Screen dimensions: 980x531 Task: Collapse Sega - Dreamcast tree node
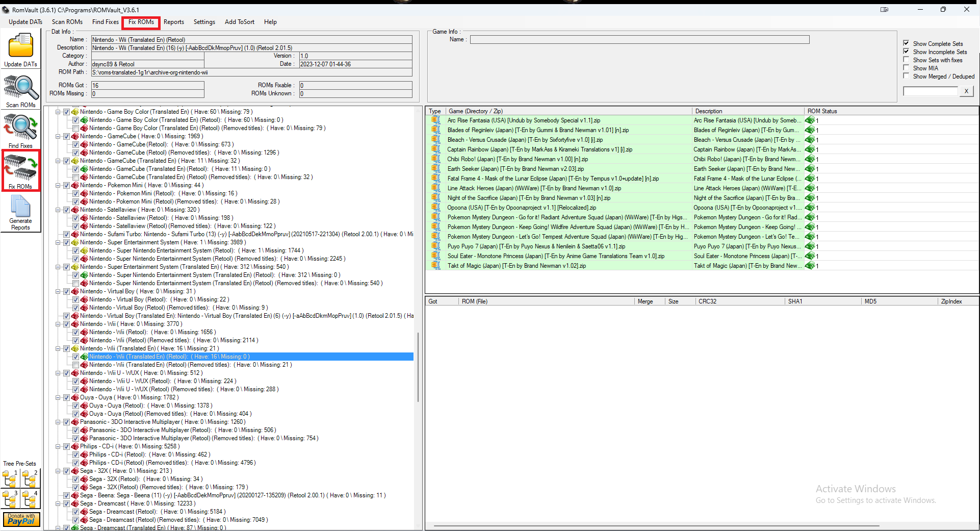pos(58,503)
